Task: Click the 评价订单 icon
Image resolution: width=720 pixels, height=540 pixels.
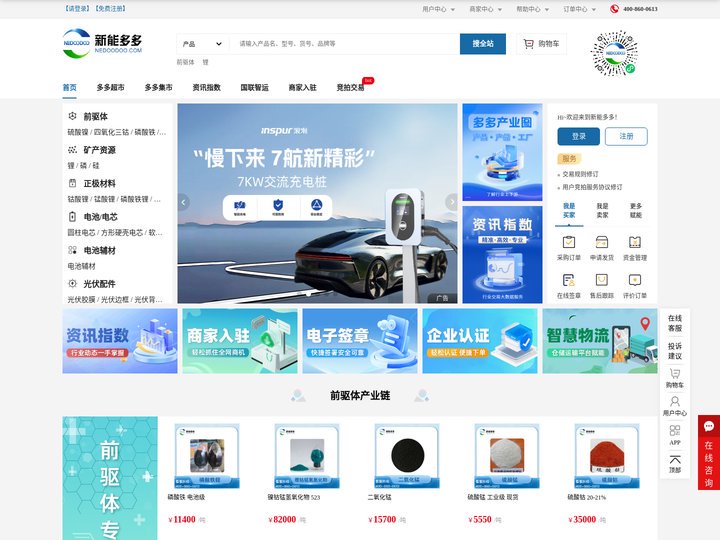Action: click(x=635, y=280)
